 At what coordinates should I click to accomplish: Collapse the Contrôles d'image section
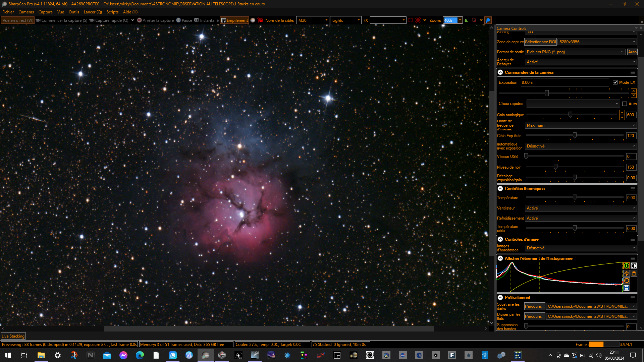pos(500,239)
